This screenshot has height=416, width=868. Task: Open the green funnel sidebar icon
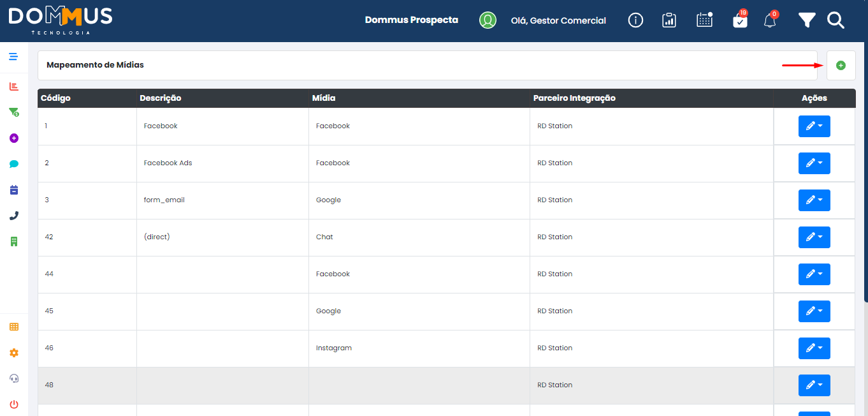pos(14,112)
